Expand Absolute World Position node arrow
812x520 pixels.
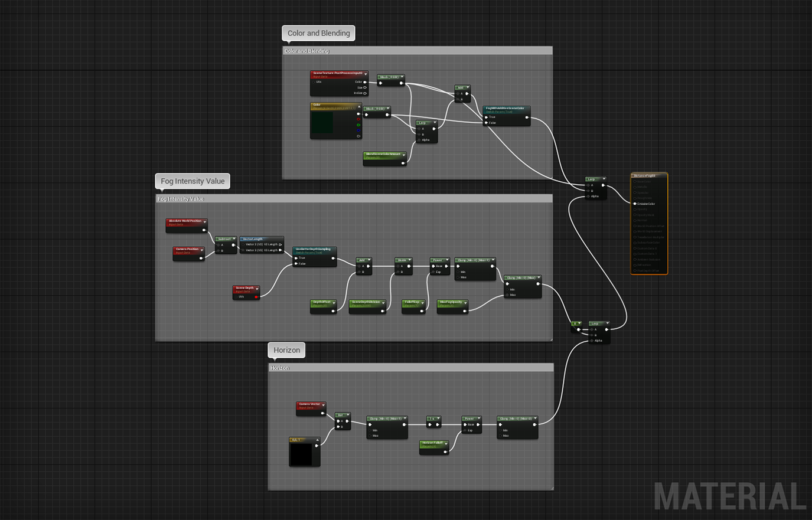point(204,222)
